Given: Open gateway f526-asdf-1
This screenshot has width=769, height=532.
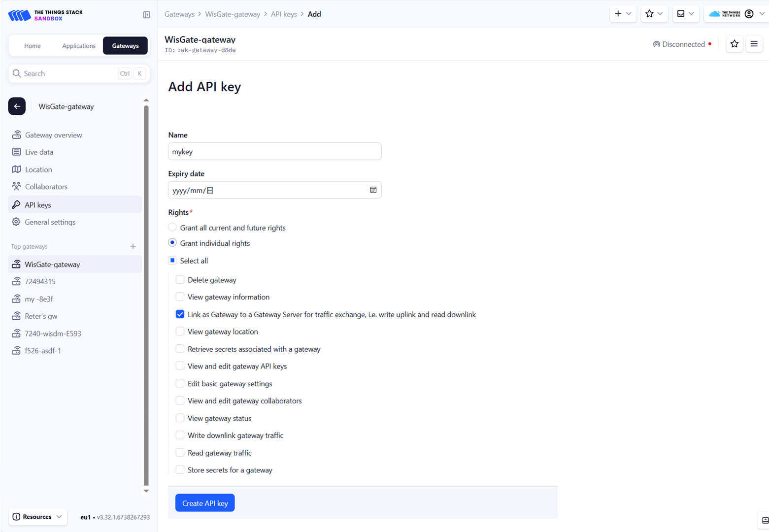Looking at the screenshot, I should 75,351.
